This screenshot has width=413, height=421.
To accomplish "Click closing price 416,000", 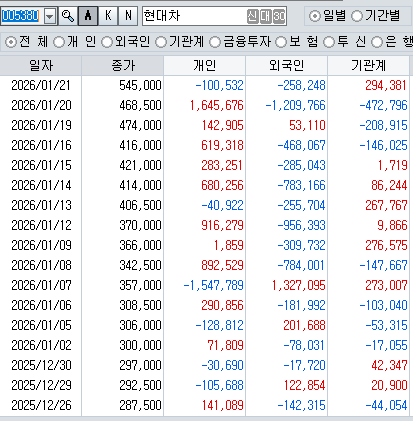I will click(140, 146).
